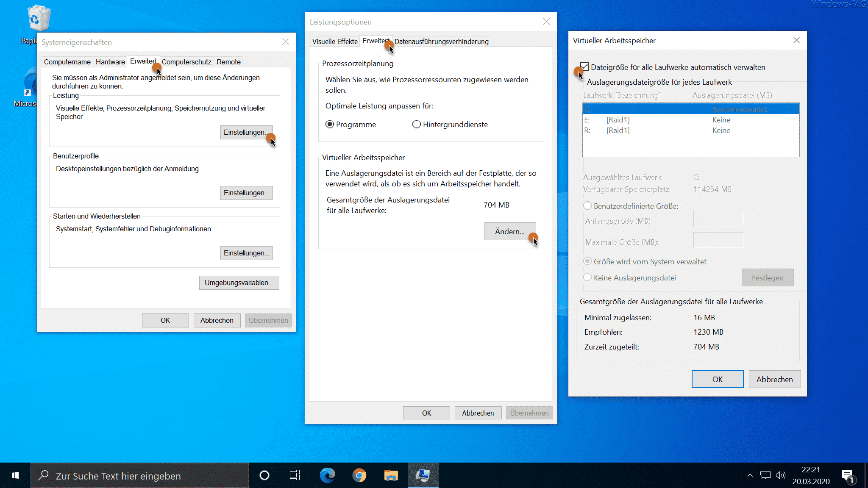Close the Leistungsoptionen window
This screenshot has height=488, width=868.
(x=546, y=22)
